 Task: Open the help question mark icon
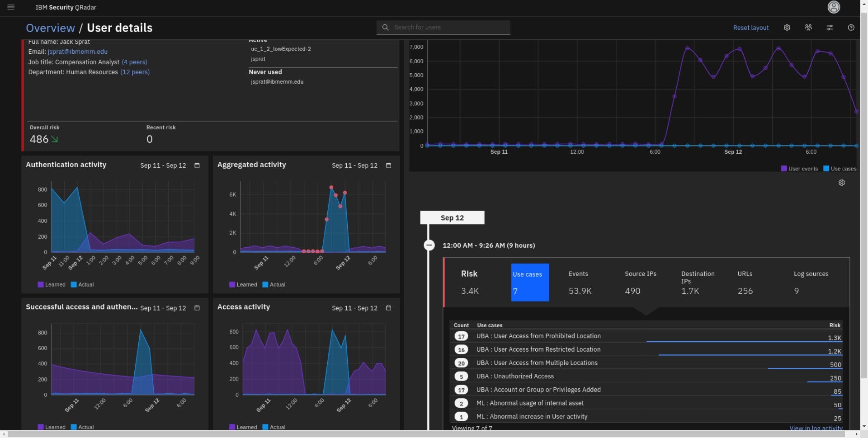tap(851, 28)
